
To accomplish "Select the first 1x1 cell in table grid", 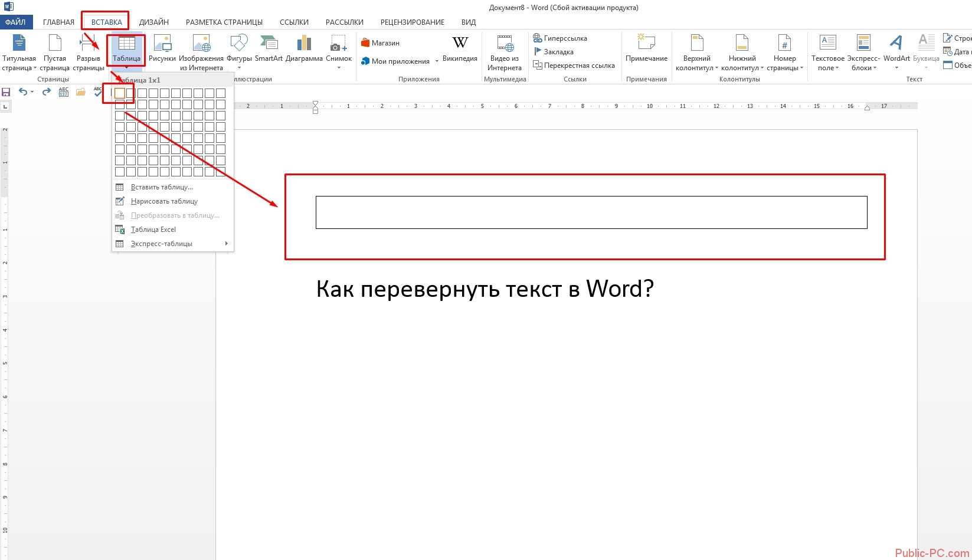I will 120,93.
